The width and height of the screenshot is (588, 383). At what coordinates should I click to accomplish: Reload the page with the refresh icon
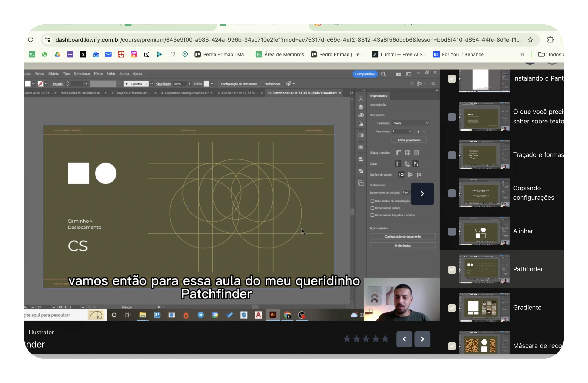(31, 40)
